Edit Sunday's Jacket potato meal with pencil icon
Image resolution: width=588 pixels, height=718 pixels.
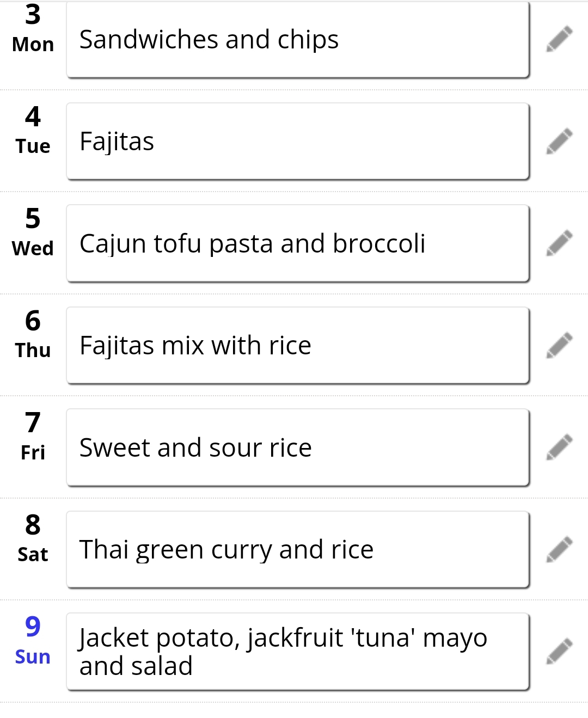tap(559, 652)
